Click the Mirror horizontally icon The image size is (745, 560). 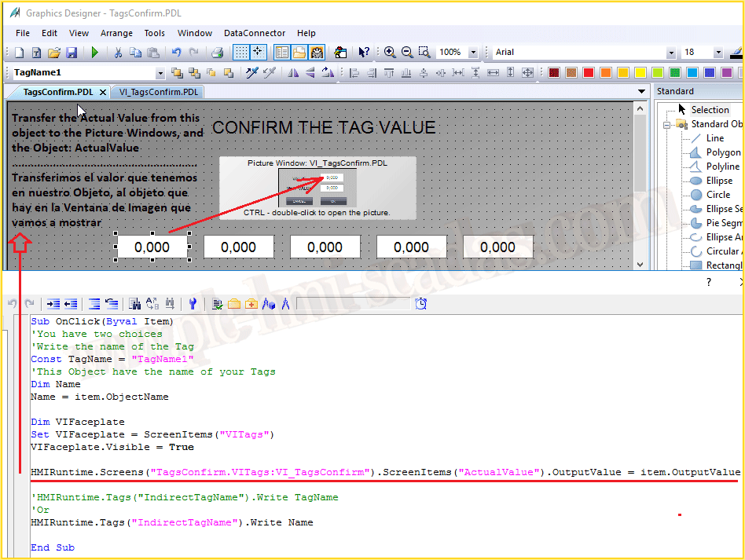(293, 73)
